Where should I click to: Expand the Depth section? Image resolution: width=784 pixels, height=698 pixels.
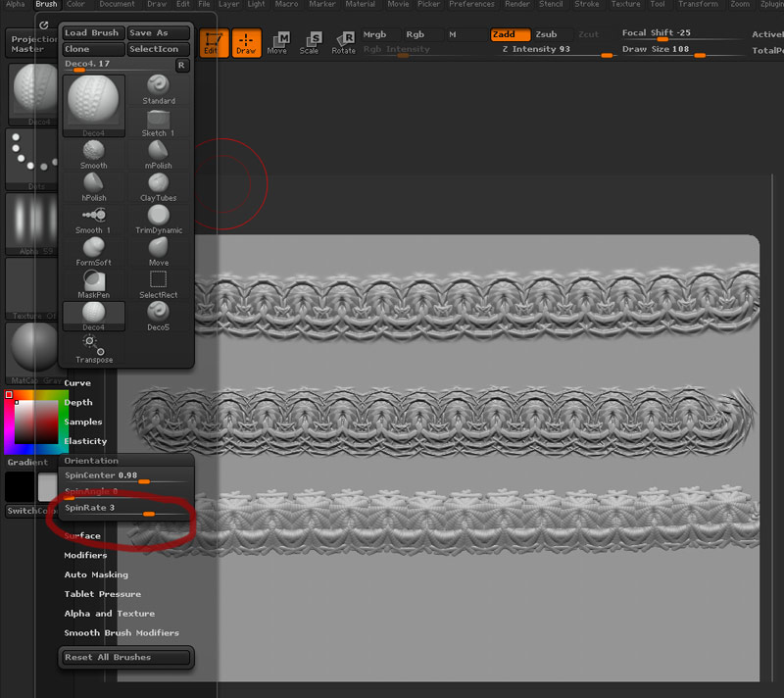click(x=78, y=403)
